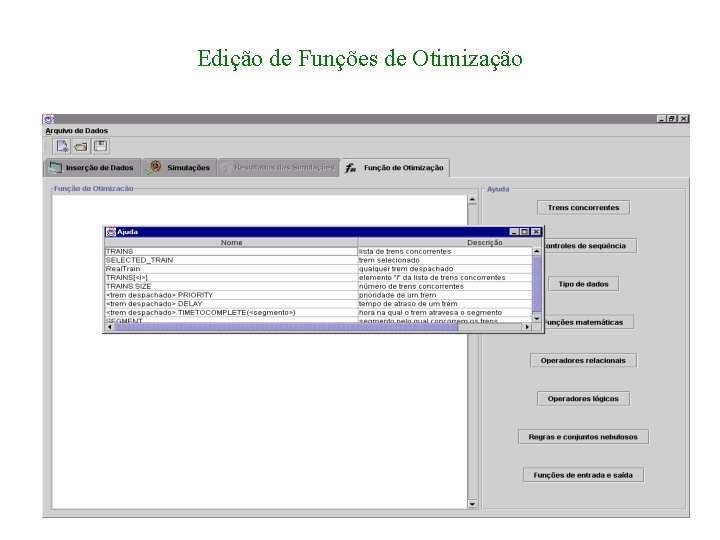Select the TRAINS.SIZE row
The width and height of the screenshot is (720, 540).
point(318,286)
